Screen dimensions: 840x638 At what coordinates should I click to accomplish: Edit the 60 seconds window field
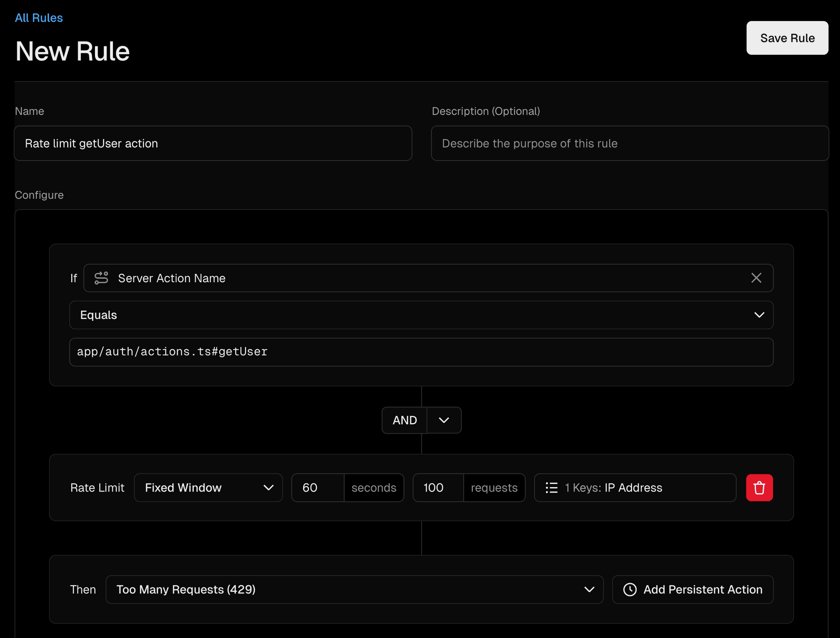(x=318, y=487)
